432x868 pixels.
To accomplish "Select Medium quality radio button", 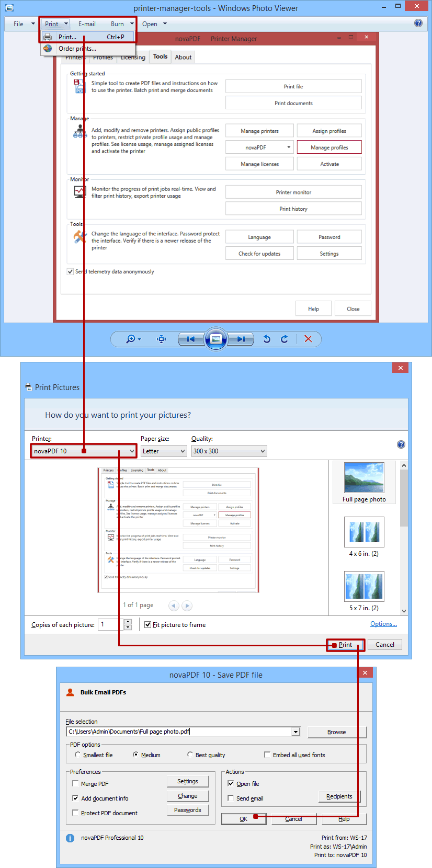I will [x=136, y=755].
